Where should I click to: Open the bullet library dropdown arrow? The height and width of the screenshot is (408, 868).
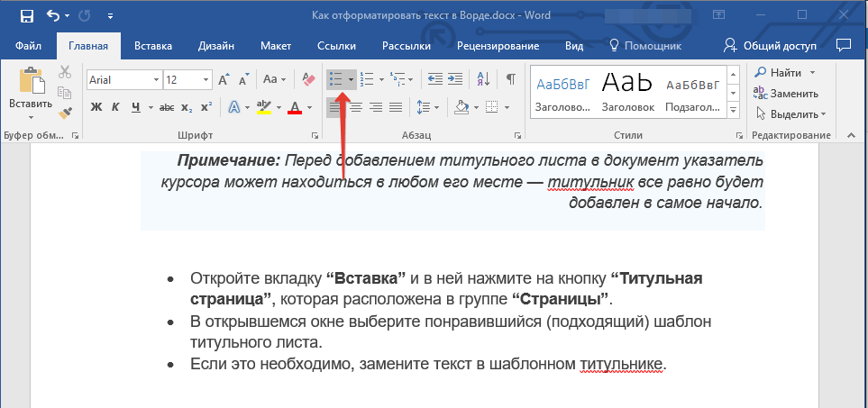(351, 79)
